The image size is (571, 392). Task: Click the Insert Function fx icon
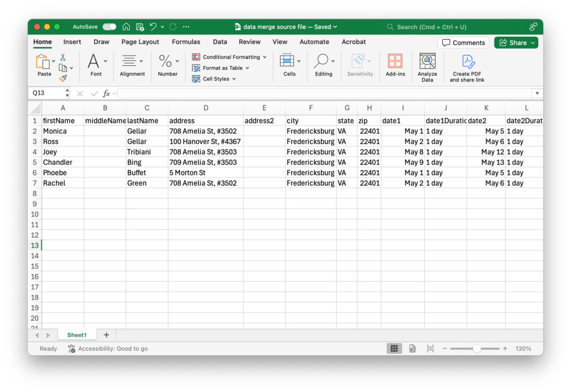coord(107,94)
